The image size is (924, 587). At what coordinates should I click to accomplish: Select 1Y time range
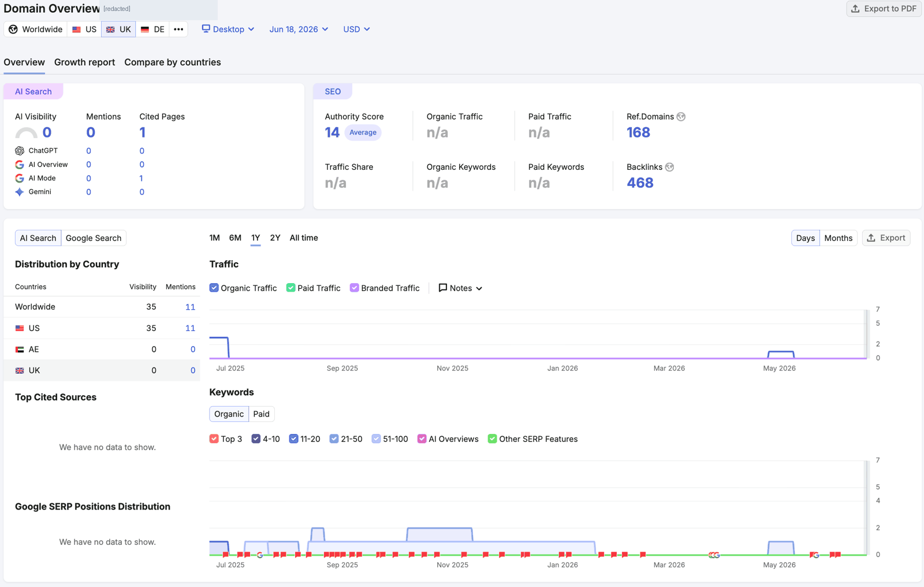(256, 238)
